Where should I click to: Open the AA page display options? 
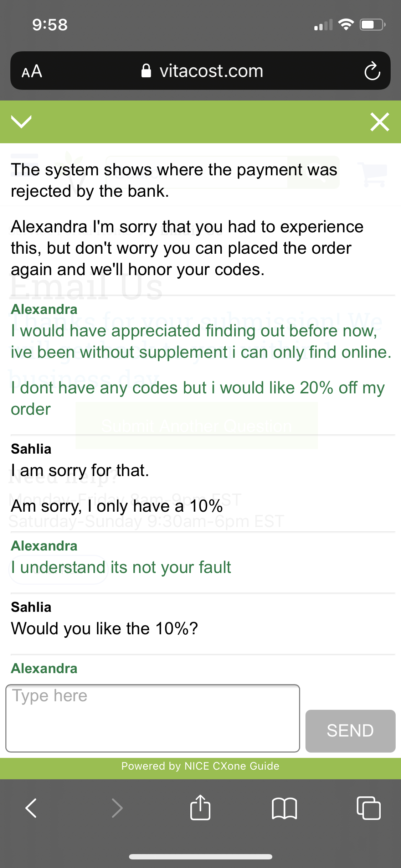point(32,71)
